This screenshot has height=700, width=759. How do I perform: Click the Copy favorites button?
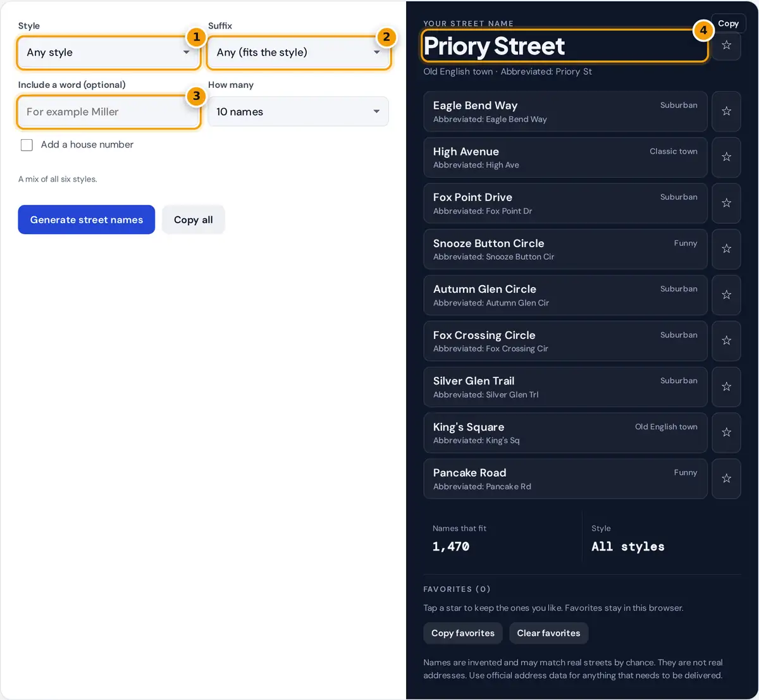click(463, 633)
